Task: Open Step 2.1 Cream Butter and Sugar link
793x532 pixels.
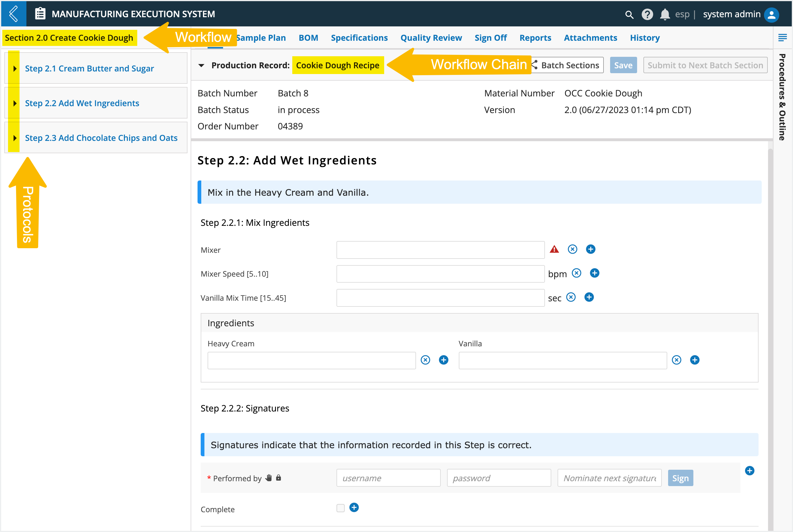Action: (89, 69)
